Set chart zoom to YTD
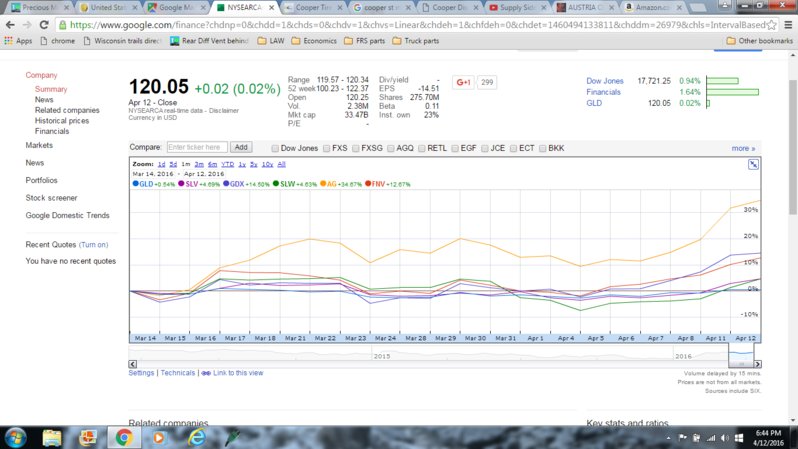Image resolution: width=798 pixels, height=449 pixels. [x=227, y=164]
